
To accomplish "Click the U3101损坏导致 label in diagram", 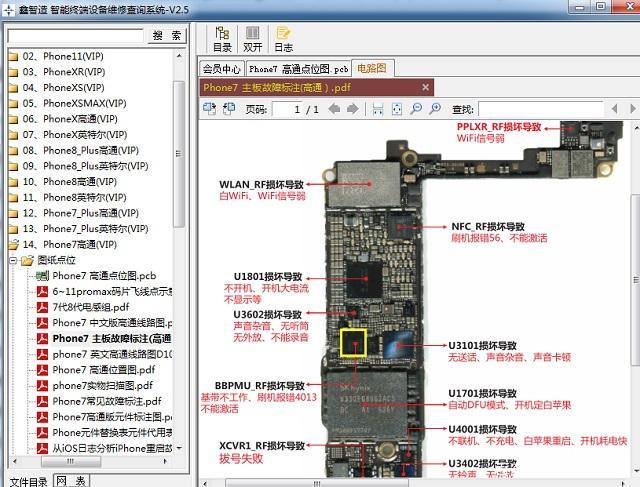I will coord(482,345).
